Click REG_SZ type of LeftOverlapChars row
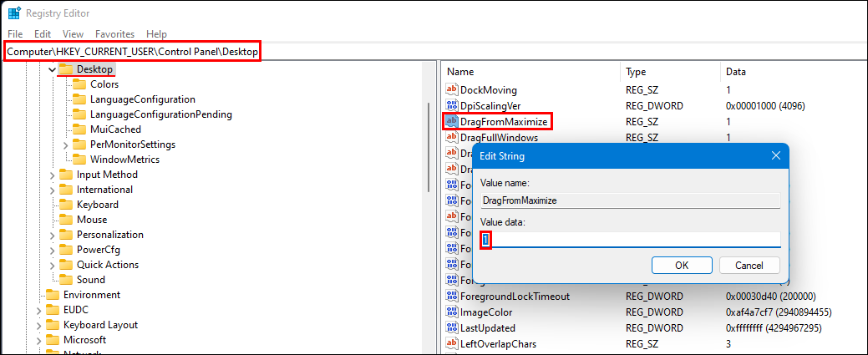 click(x=642, y=344)
